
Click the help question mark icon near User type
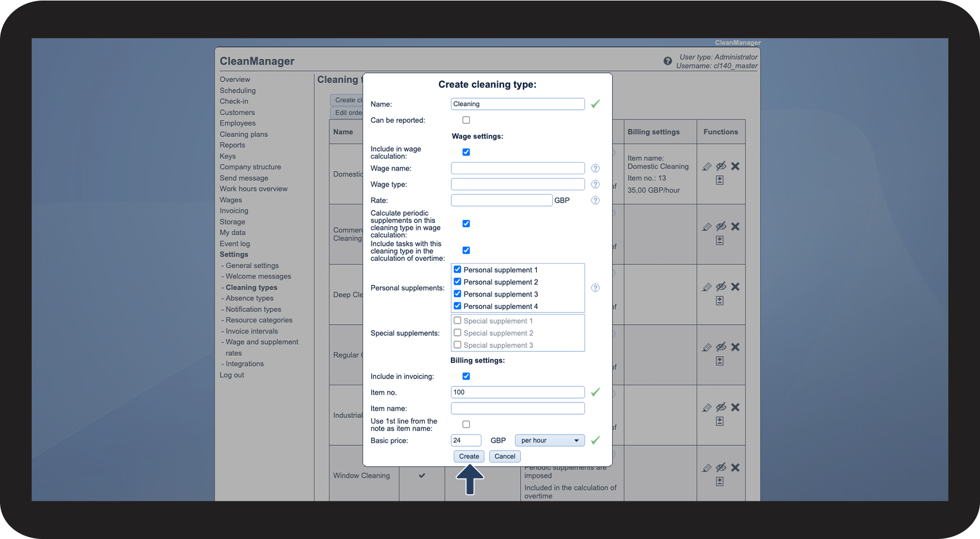coord(668,61)
